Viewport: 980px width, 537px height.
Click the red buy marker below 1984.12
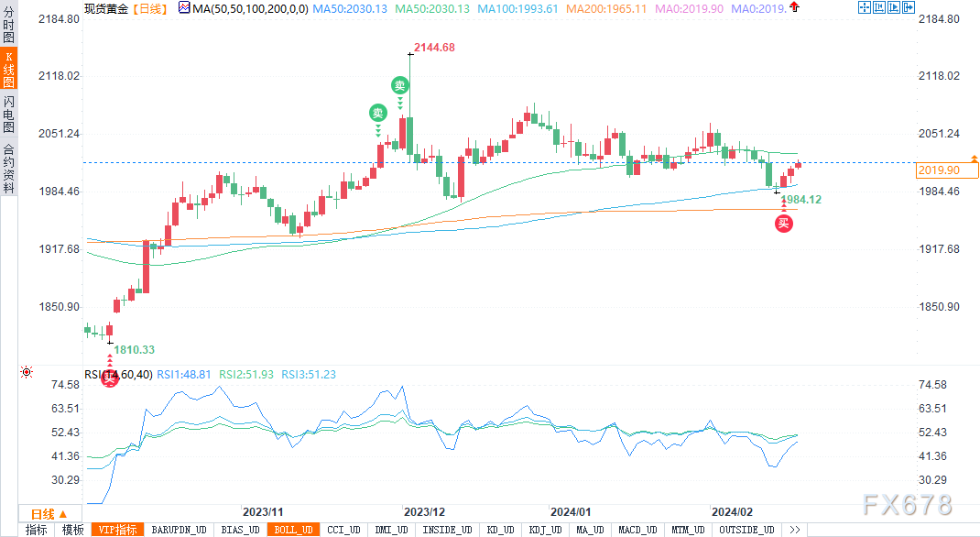click(783, 223)
